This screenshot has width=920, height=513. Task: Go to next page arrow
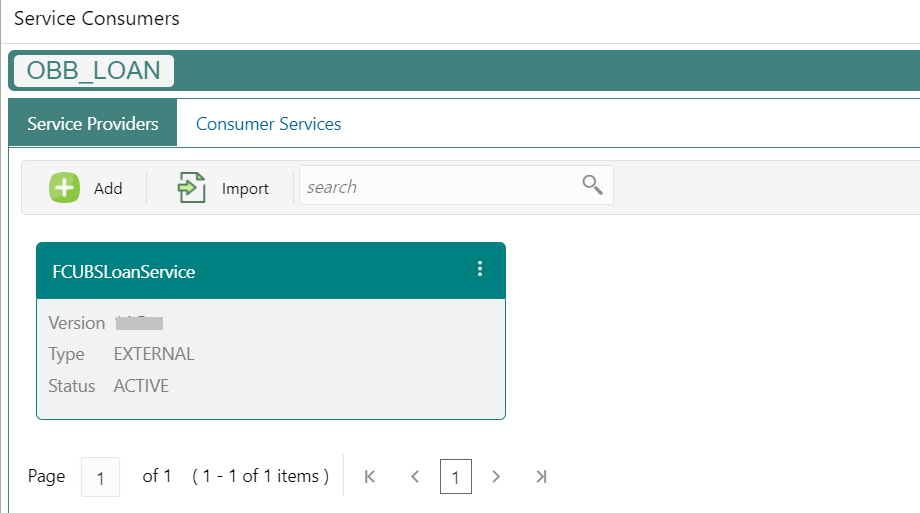496,477
